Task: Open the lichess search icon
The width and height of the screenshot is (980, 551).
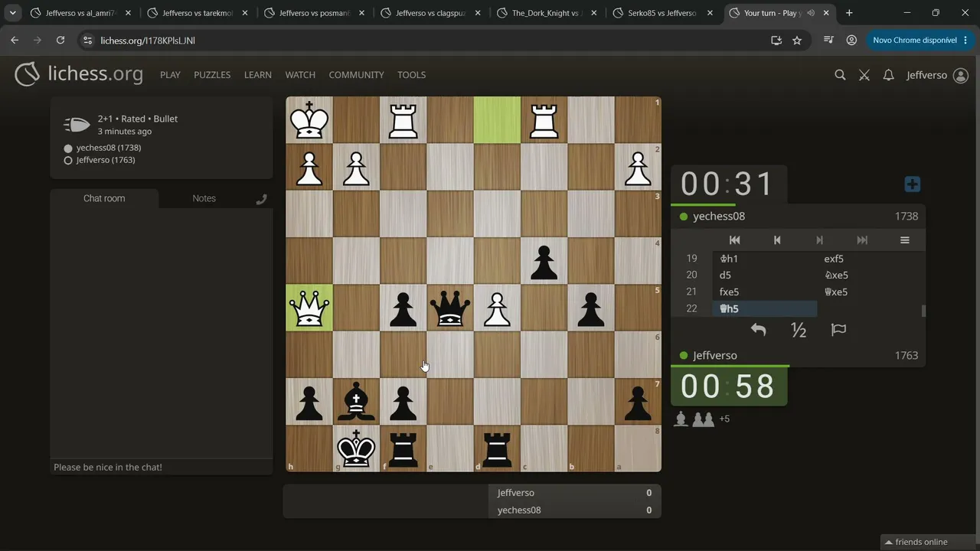Action: 840,75
